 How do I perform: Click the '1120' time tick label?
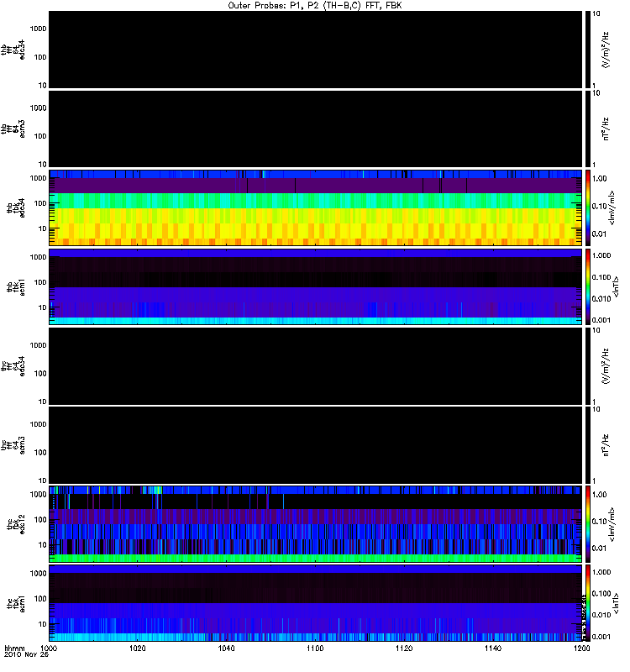[x=404, y=648]
